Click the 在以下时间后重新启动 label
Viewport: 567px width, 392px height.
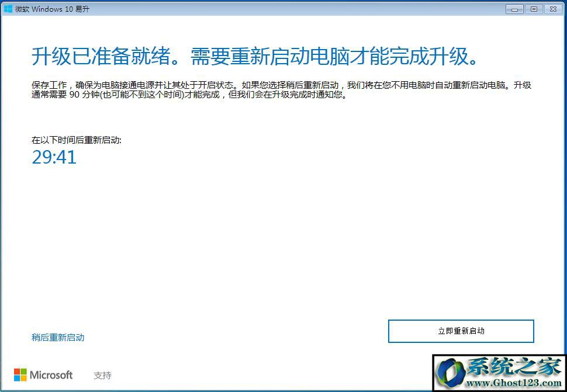coord(77,140)
